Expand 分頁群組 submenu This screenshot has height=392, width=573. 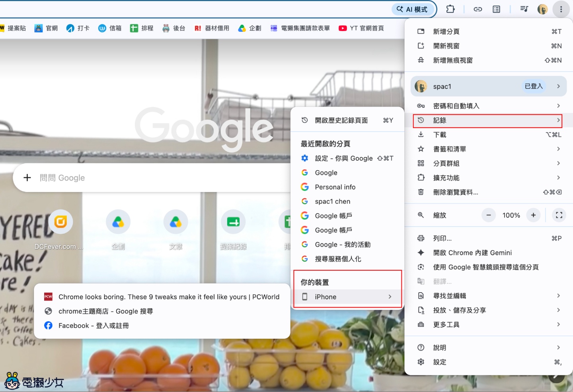tap(489, 163)
